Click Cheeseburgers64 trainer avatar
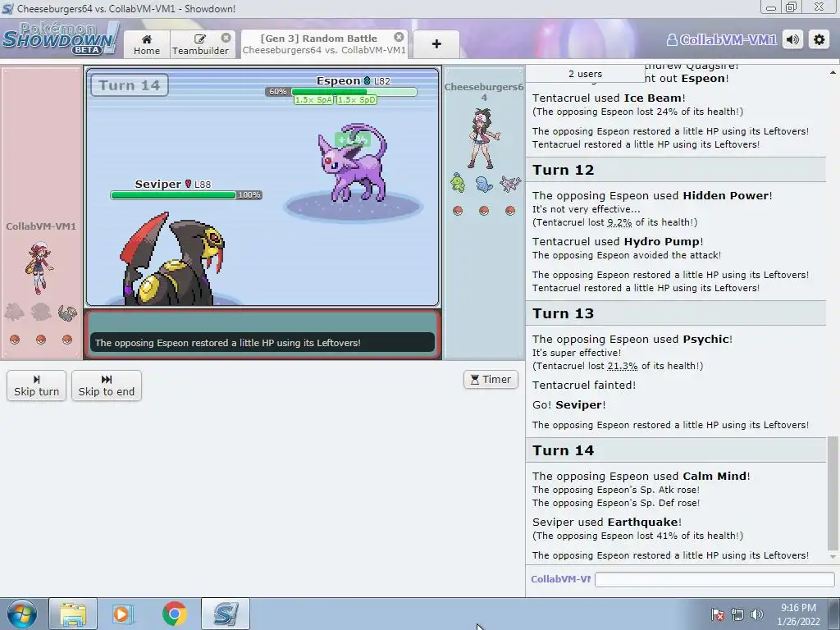Image resolution: width=840 pixels, height=630 pixels. 484,139
